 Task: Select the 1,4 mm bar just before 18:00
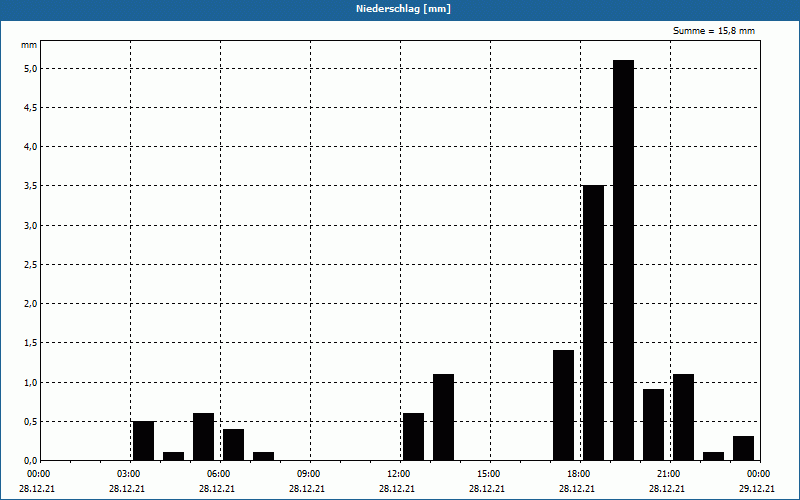point(563,405)
